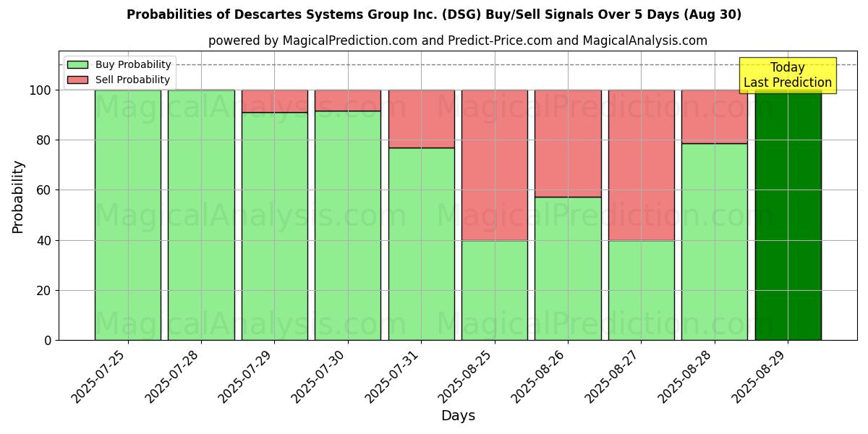
Task: Click the red sell segment for 2025-08-26
Action: 568,143
